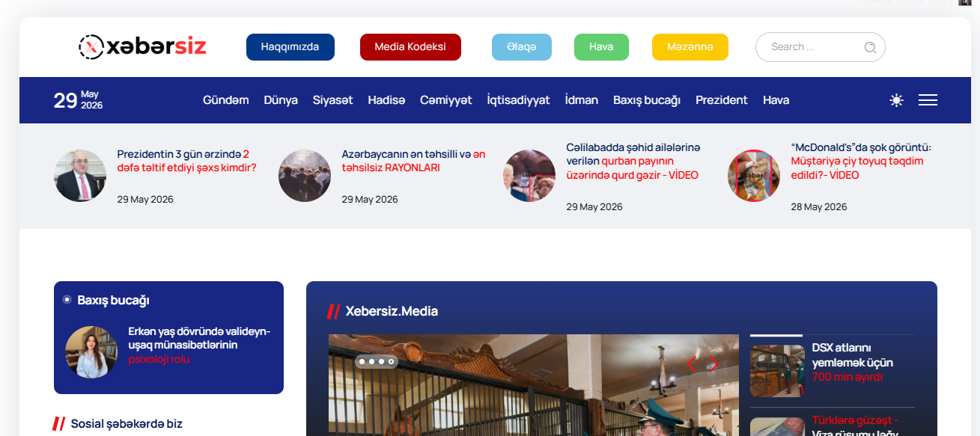The height and width of the screenshot is (436, 980).
Task: Go to previous slide with left arrow
Action: (692, 364)
